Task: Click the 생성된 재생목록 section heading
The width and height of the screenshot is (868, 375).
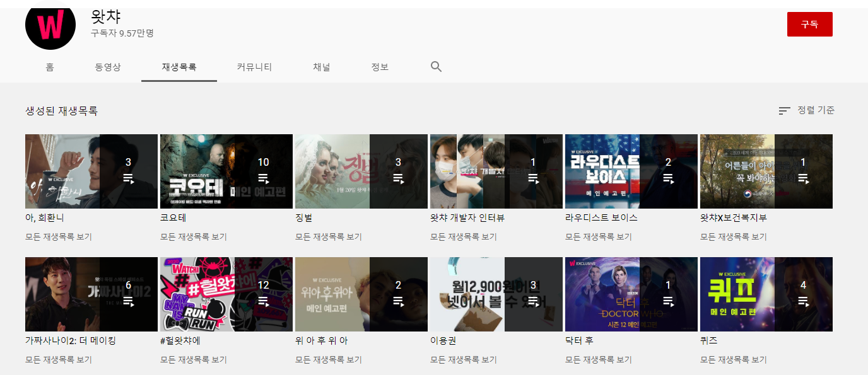Action: tap(61, 111)
